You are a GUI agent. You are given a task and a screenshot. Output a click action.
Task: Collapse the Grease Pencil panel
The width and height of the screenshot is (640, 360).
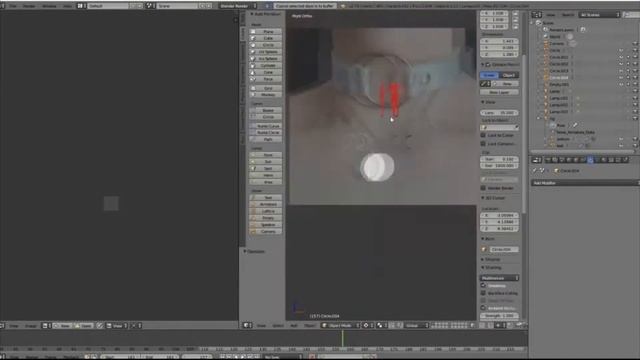(483, 64)
